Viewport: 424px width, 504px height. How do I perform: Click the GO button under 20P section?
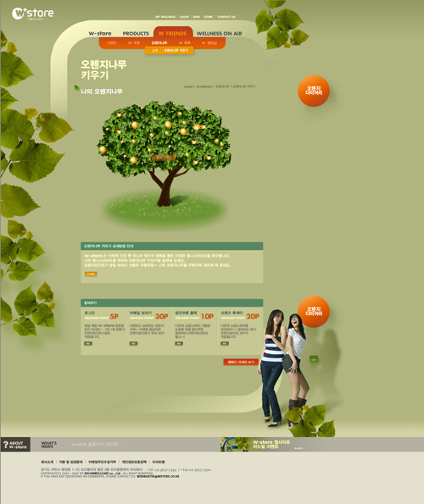click(225, 344)
